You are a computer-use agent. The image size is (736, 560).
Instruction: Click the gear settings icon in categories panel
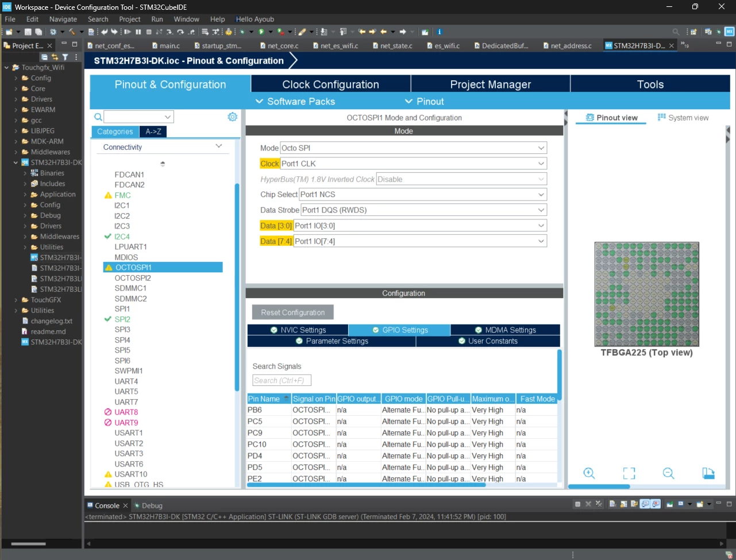click(x=232, y=117)
